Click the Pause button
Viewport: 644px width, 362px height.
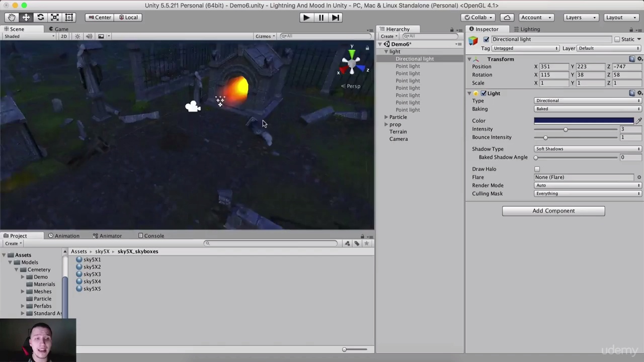click(x=321, y=17)
